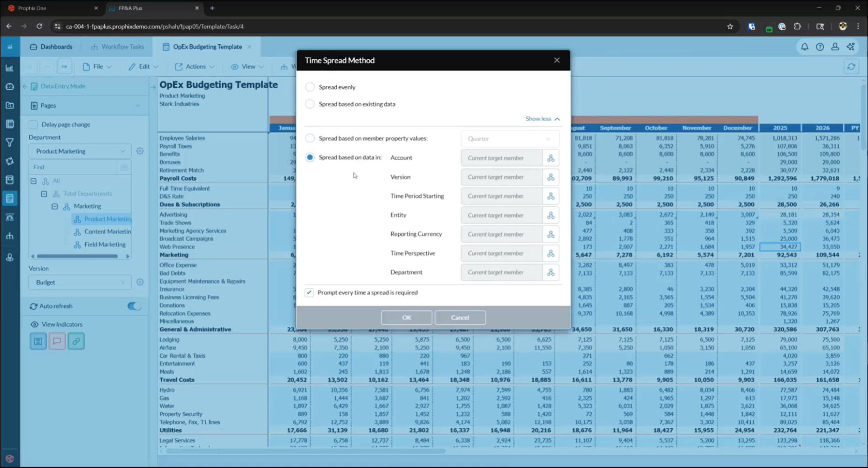
Task: Click the refresh icon at top right
Action: (851, 67)
